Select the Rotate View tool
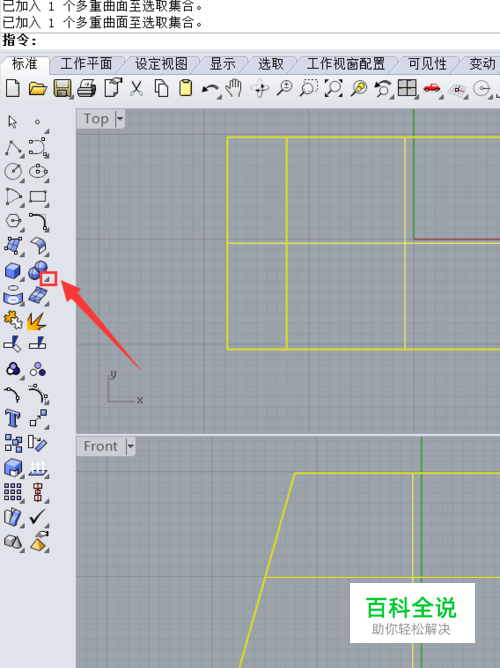The width and height of the screenshot is (500, 668). click(x=260, y=89)
